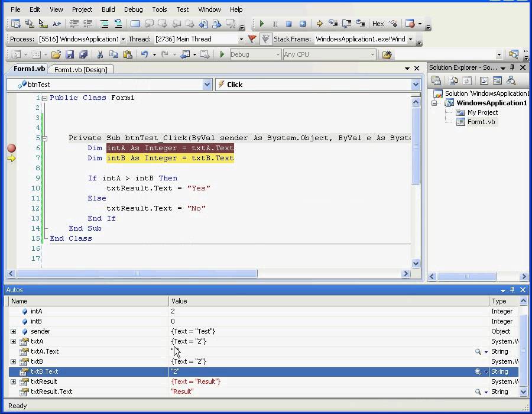The width and height of the screenshot is (532, 414).
Task: Toggle the breakpoint on line 6
Action: point(11,148)
